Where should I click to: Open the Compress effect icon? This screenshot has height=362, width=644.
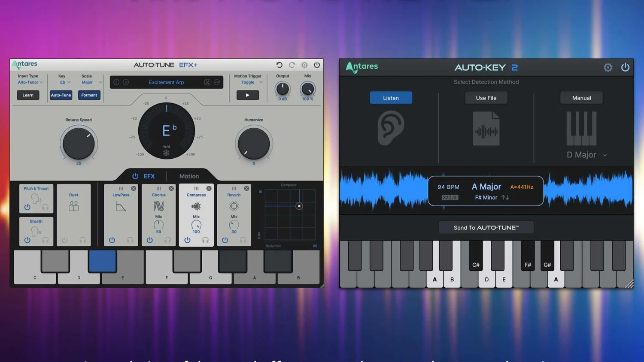click(196, 206)
